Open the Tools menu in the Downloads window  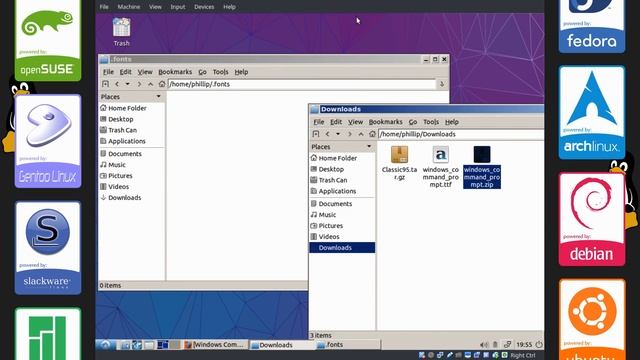[431, 122]
